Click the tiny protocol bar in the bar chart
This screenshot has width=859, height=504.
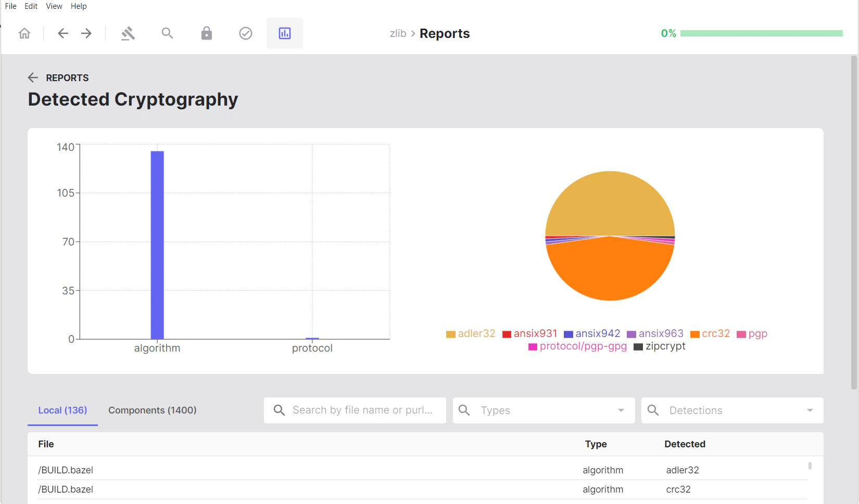[312, 339]
